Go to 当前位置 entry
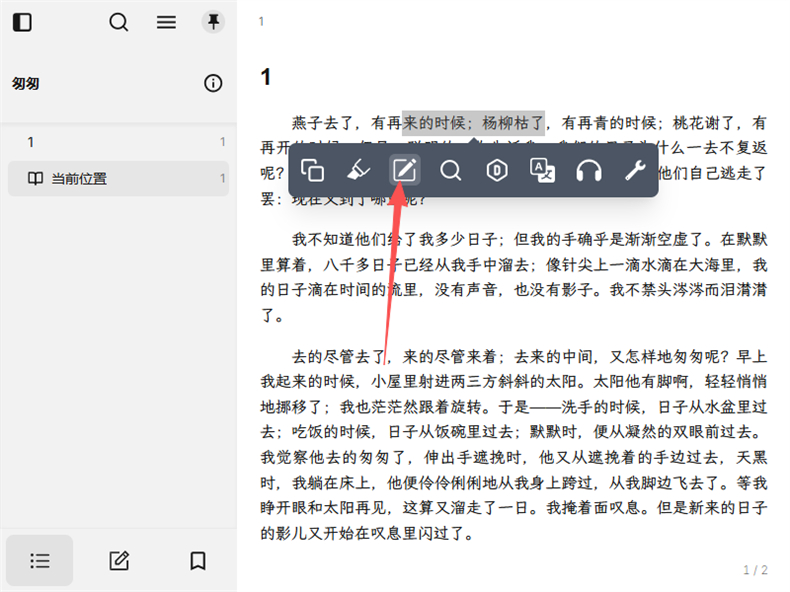The height and width of the screenshot is (592, 790). point(118,178)
